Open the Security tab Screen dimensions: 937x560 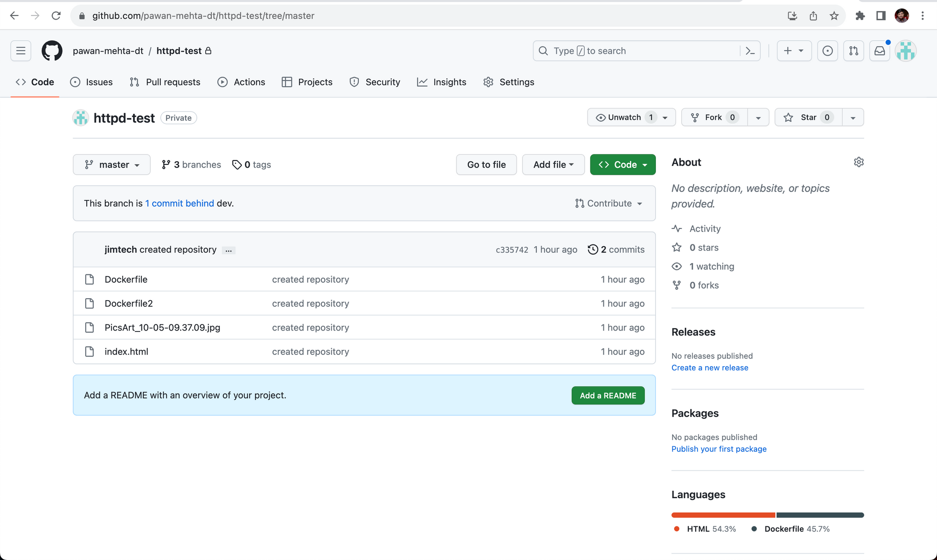pos(382,81)
